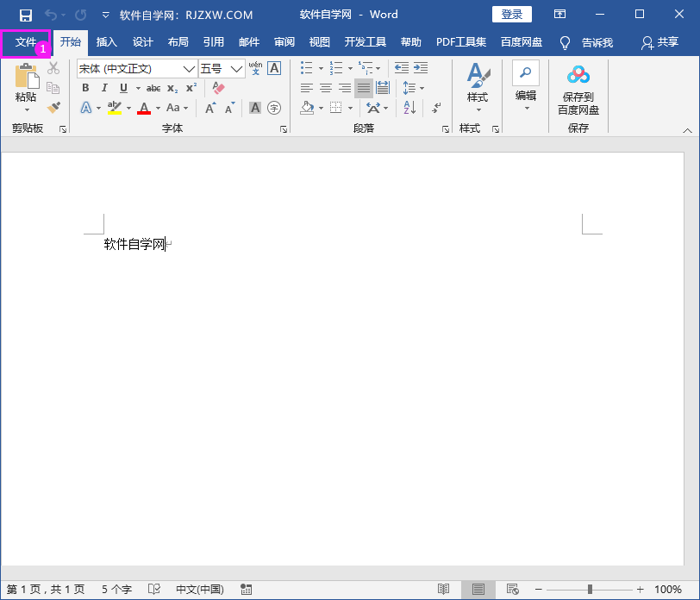Open the font size dropdown

pos(235,68)
